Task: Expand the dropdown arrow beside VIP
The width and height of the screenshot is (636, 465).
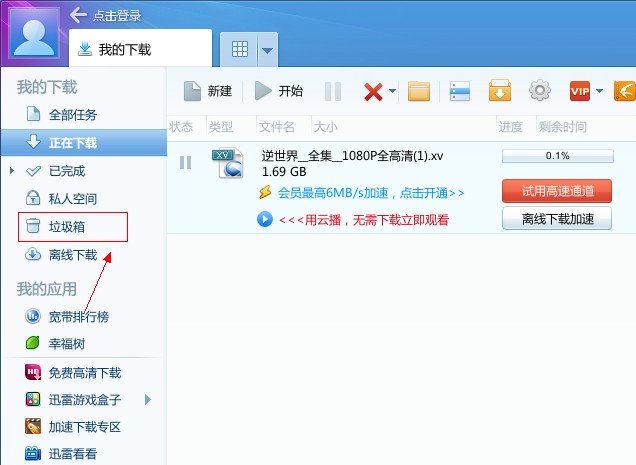Action: 599,91
